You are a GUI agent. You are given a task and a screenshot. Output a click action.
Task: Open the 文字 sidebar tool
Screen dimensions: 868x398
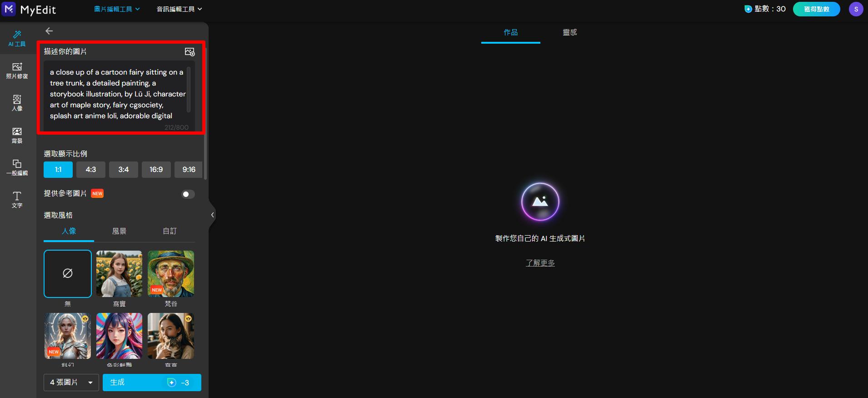[x=17, y=200]
